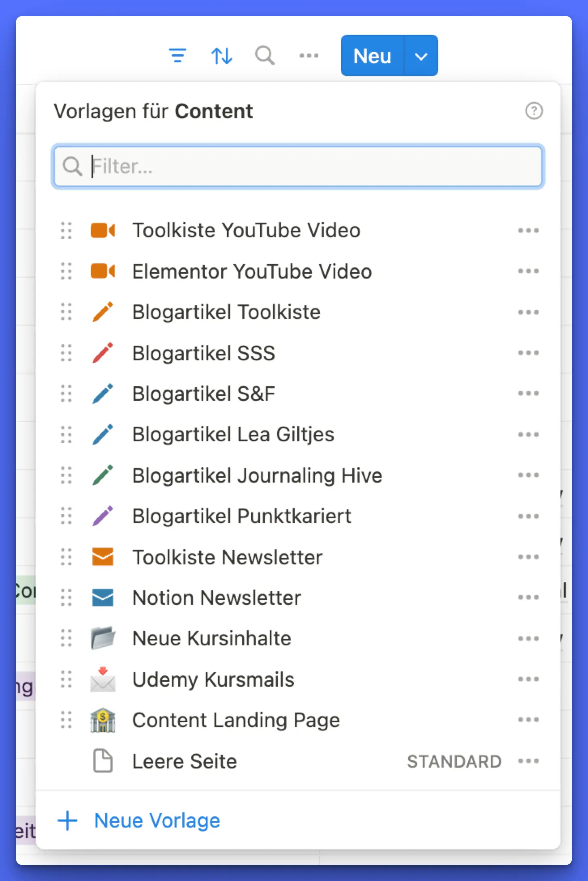The width and height of the screenshot is (588, 881).
Task: Expand the dropdown arrow next to Neu
Action: click(x=421, y=56)
